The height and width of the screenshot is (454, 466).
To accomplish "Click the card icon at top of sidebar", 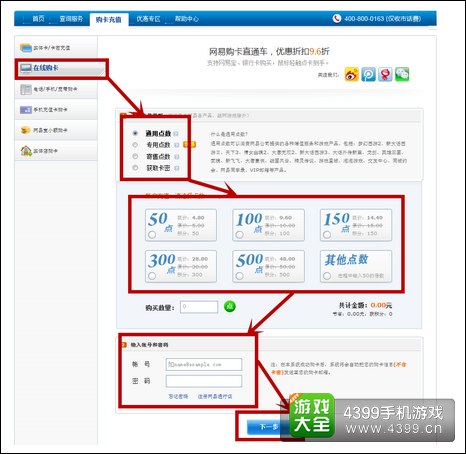I will pyautogui.click(x=26, y=48).
